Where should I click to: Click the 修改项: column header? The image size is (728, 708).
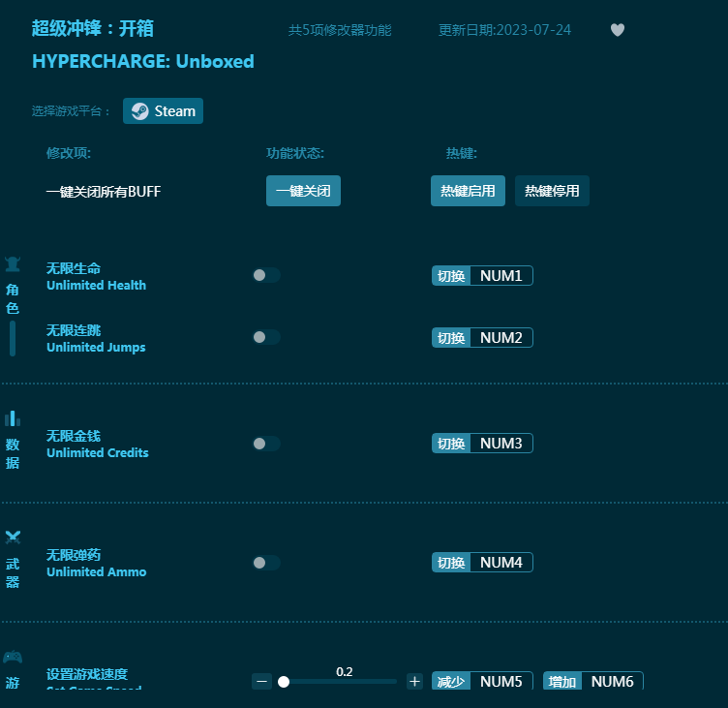tap(69, 153)
